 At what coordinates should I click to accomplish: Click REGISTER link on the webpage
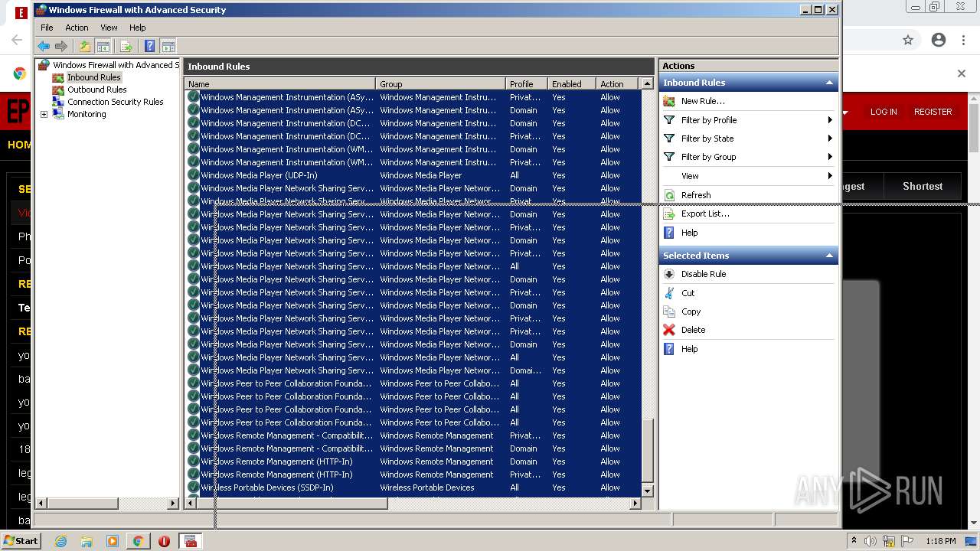[933, 112]
